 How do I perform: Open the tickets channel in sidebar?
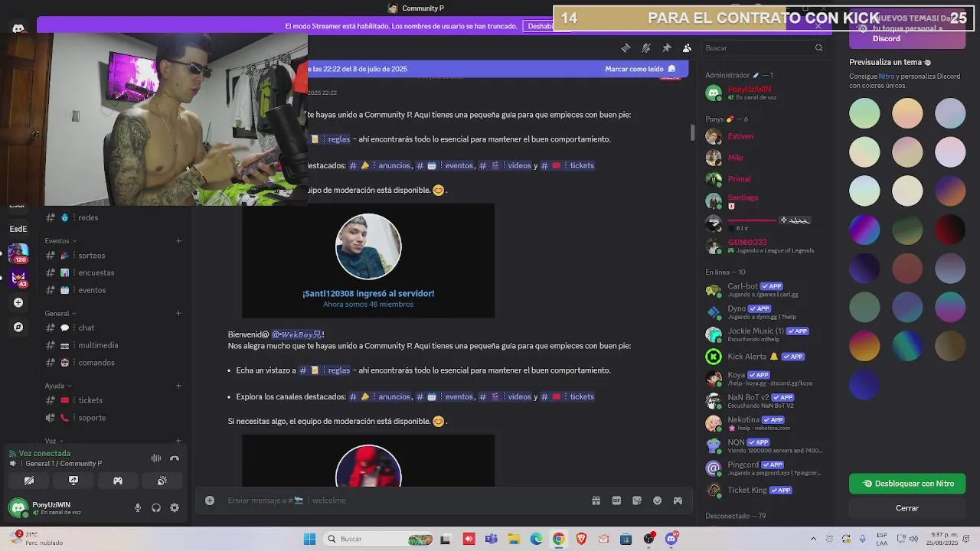coord(113,400)
